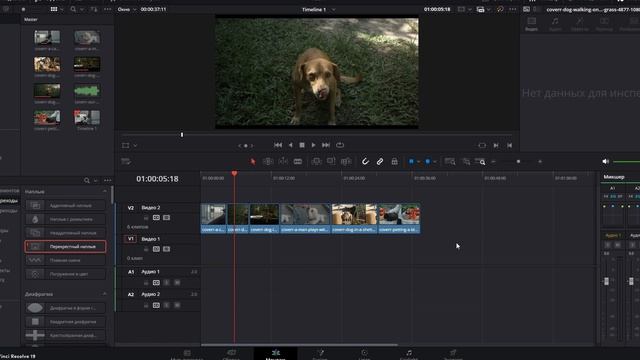Viewport: 640px width, 360px height.
Task: Mute the Аудио 1 track
Action: (x=177, y=282)
